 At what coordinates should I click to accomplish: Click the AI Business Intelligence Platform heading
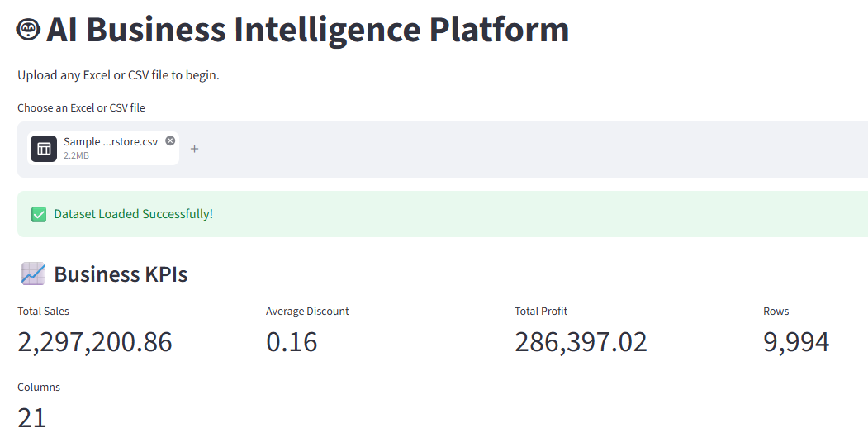[307, 30]
